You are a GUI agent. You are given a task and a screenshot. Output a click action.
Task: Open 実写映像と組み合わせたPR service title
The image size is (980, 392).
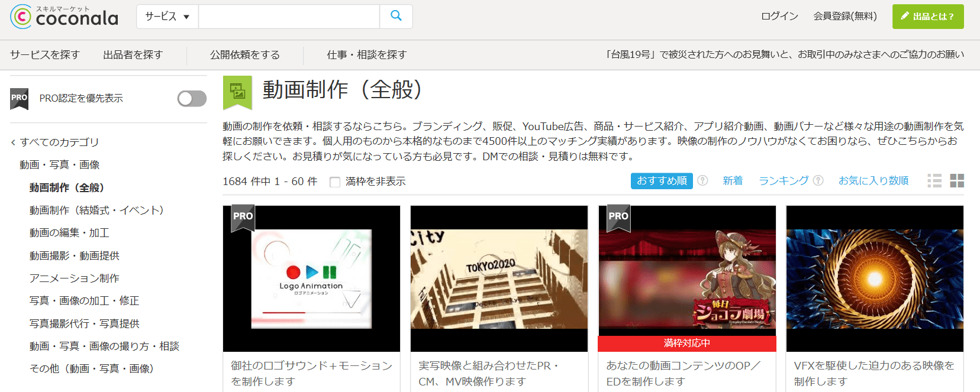click(489, 374)
